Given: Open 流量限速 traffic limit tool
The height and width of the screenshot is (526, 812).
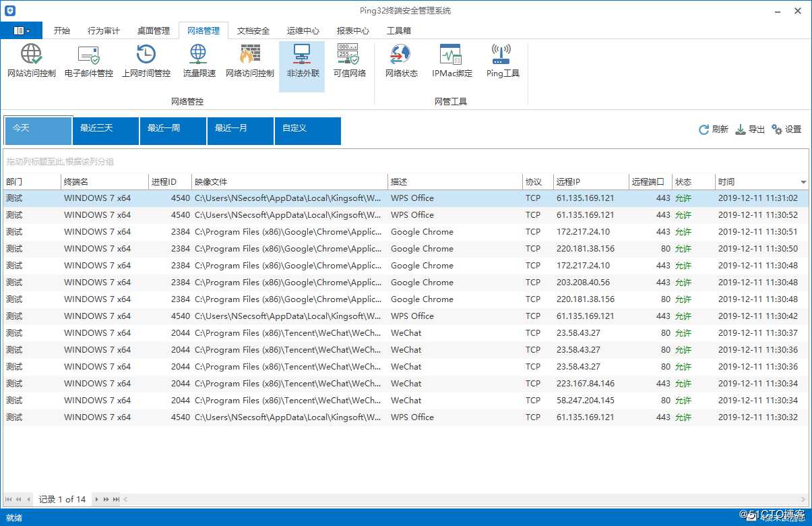Looking at the screenshot, I should pyautogui.click(x=199, y=63).
